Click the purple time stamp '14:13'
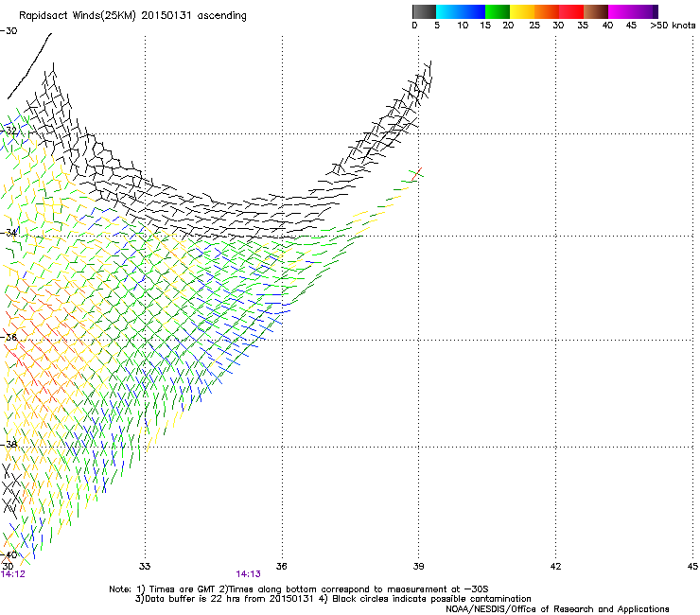 coord(248,574)
